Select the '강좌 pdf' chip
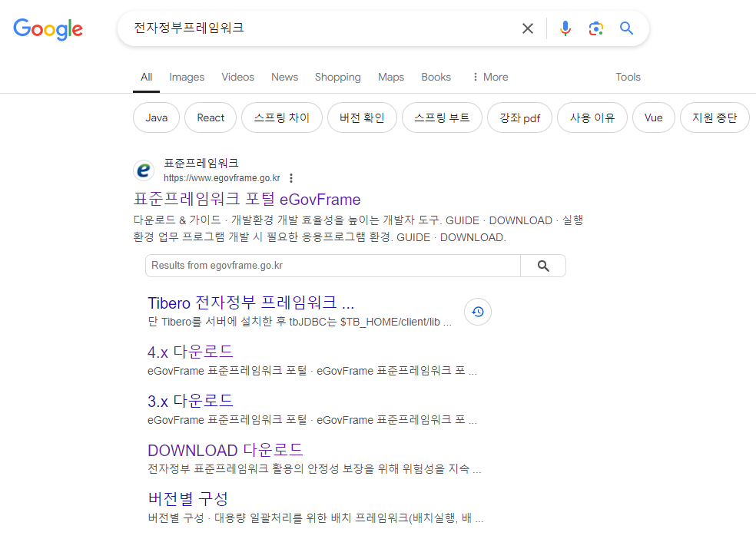This screenshot has height=539, width=756. click(519, 117)
